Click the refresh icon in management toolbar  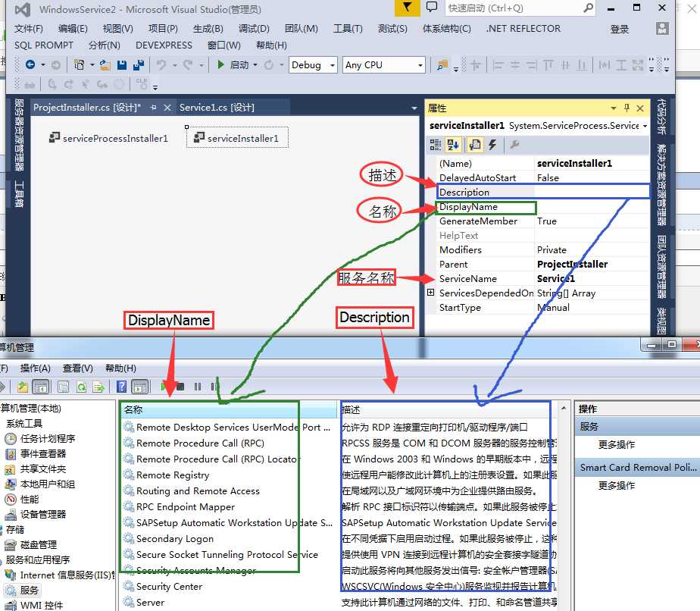click(81, 387)
